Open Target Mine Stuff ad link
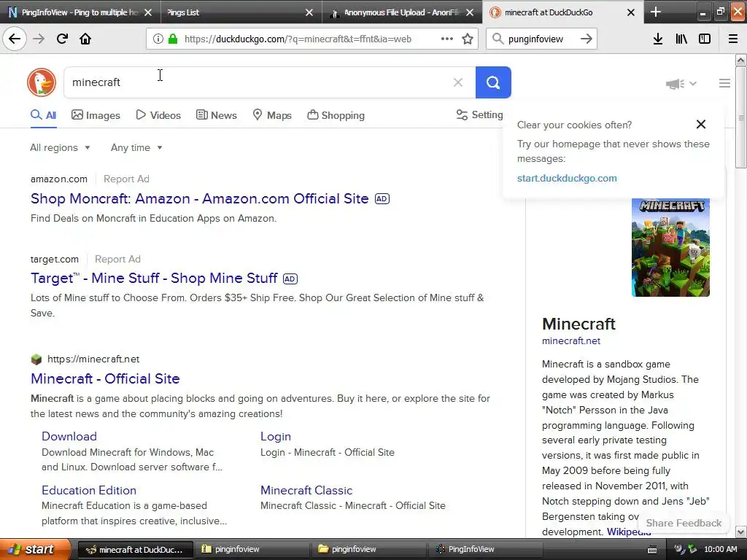This screenshot has height=560, width=747. (154, 278)
